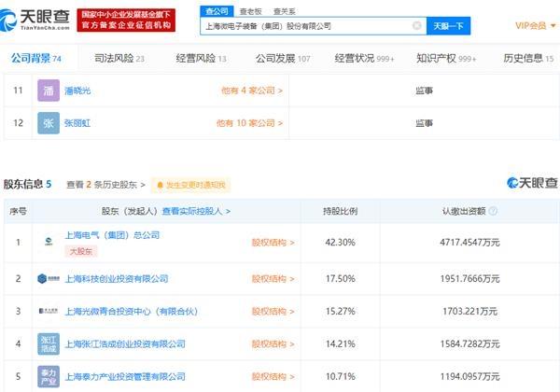This screenshot has width=560, height=392.
Task: Click the 上海科技创业投资 logo icon
Action: tap(49, 278)
